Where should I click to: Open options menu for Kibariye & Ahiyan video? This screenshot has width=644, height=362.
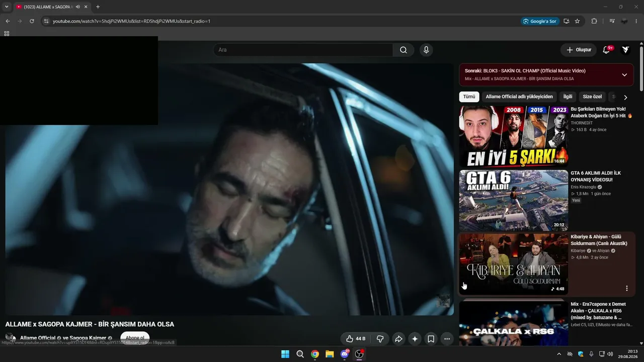(x=627, y=289)
